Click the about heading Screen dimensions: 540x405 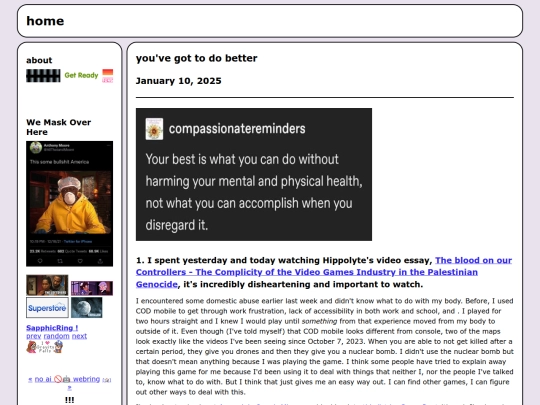[x=39, y=60]
